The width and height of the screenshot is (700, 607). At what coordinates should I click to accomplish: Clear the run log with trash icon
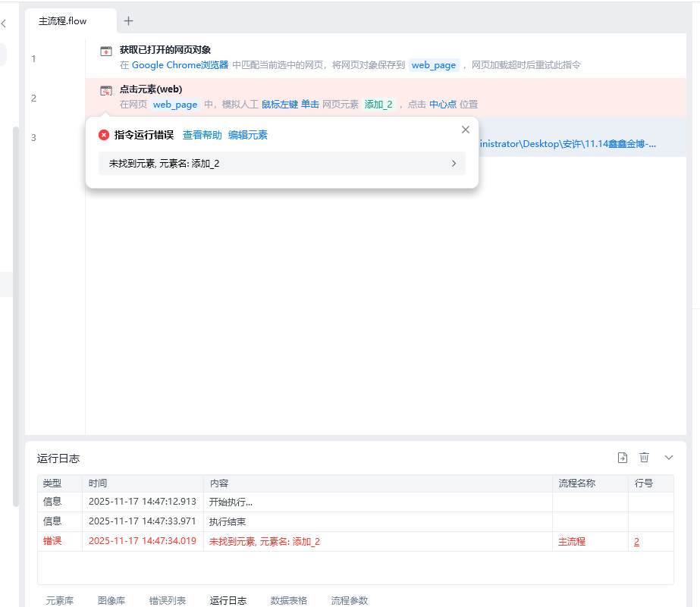[x=644, y=458]
